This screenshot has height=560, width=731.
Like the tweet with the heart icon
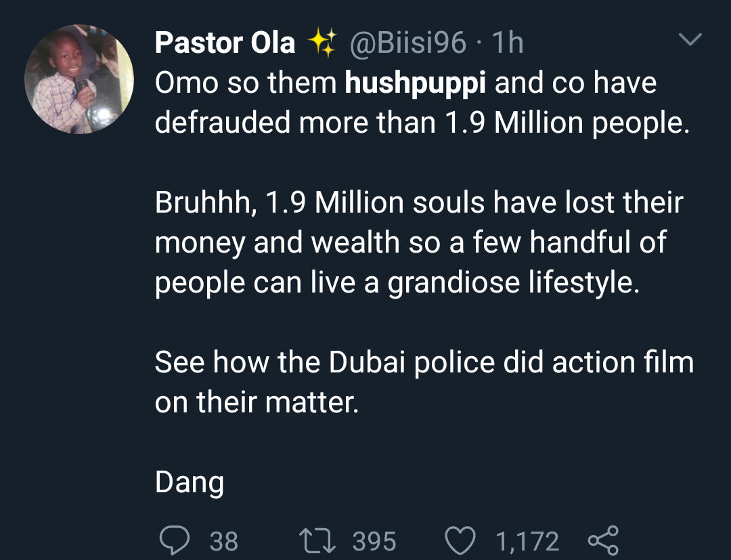(460, 541)
